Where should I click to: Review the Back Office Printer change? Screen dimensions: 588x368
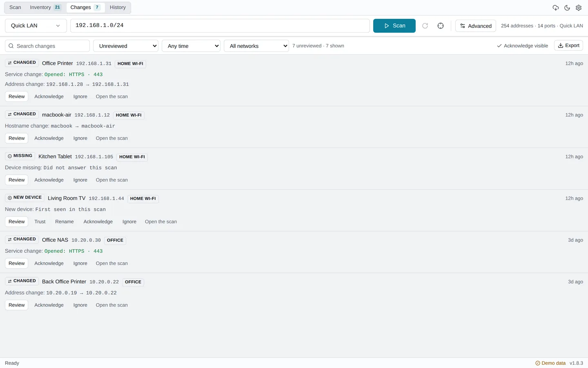pos(17,305)
